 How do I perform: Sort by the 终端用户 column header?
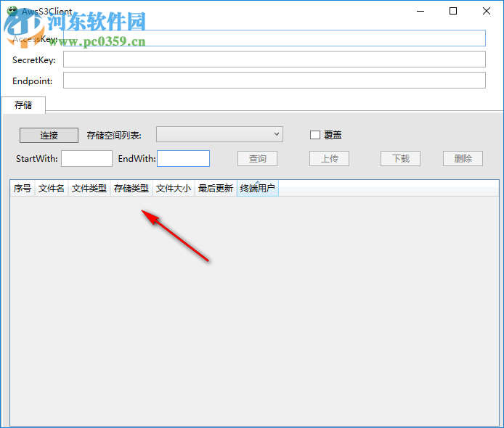pos(258,188)
